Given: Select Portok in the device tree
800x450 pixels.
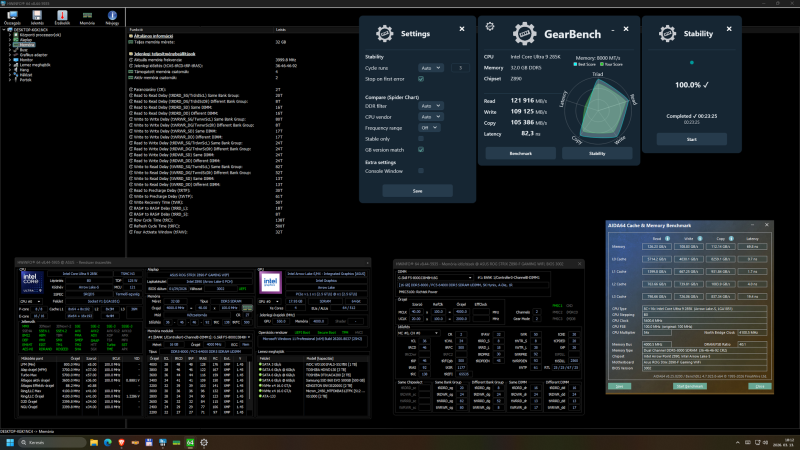Looking at the screenshot, I should click(25, 80).
